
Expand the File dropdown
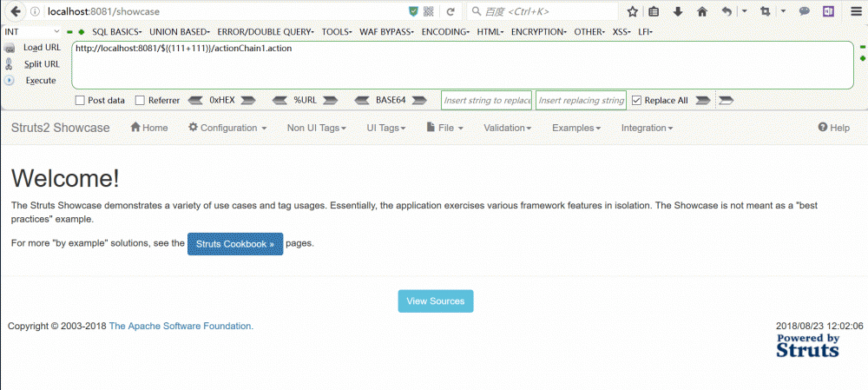click(x=445, y=128)
